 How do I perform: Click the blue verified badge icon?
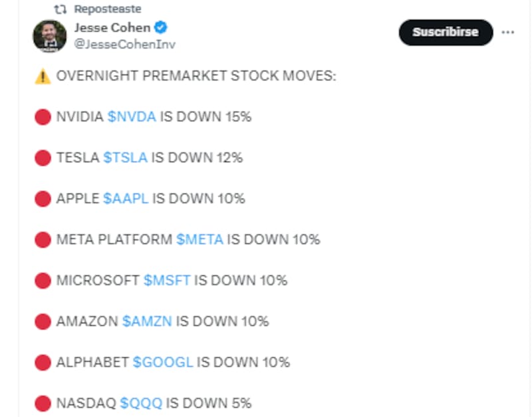[162, 28]
